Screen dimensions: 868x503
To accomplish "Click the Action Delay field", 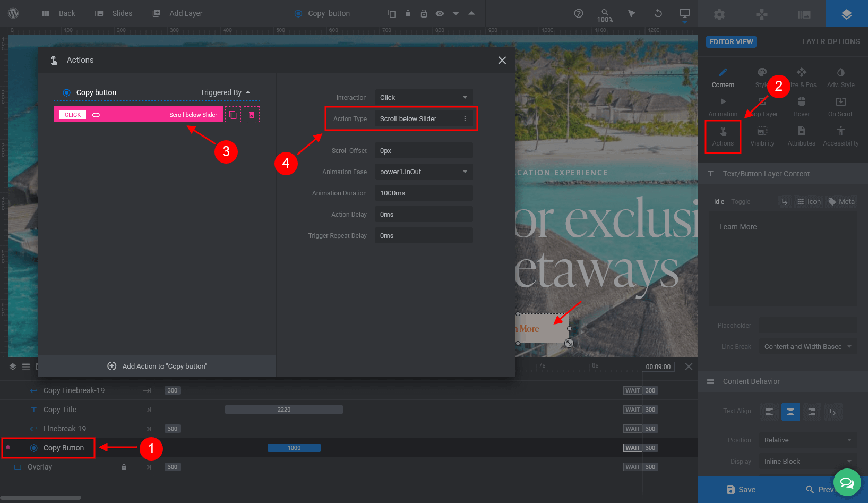I will (x=424, y=215).
